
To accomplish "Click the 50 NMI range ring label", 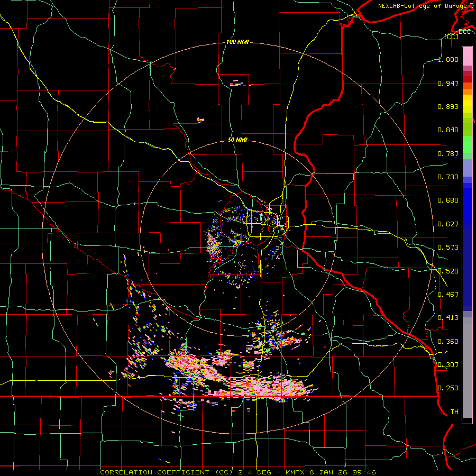I will [237, 140].
